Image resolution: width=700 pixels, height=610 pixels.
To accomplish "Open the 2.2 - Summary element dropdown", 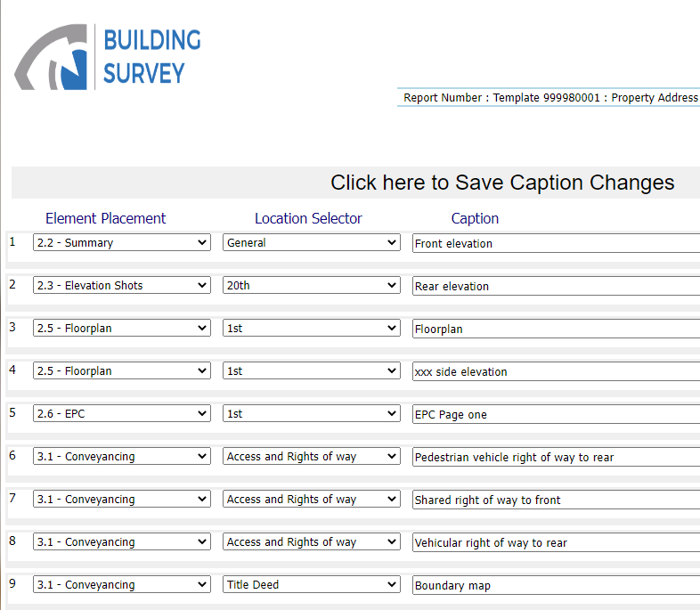I will (122, 243).
